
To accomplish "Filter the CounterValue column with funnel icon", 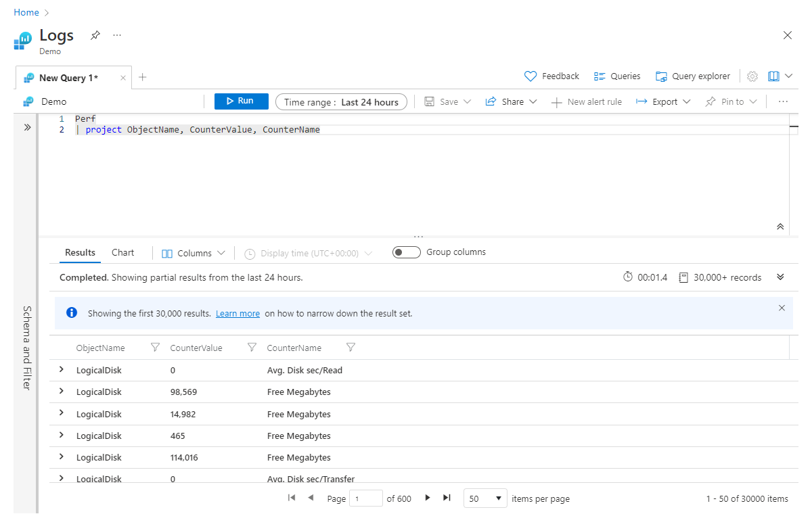I will tap(252, 348).
